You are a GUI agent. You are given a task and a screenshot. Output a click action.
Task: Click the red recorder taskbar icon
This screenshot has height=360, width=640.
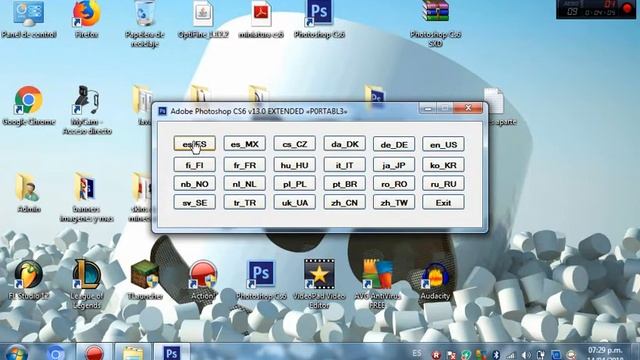click(94, 353)
